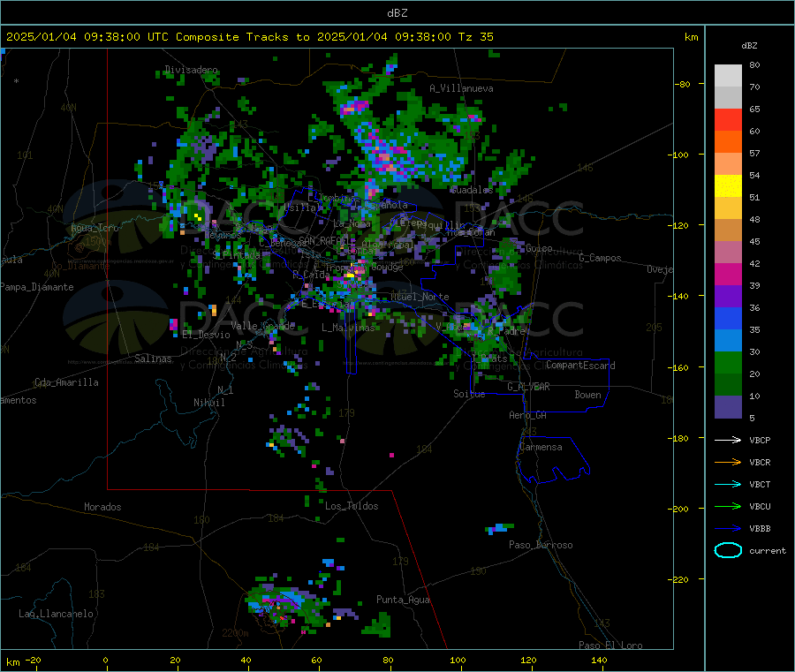Click the Bowen map label

tap(587, 395)
